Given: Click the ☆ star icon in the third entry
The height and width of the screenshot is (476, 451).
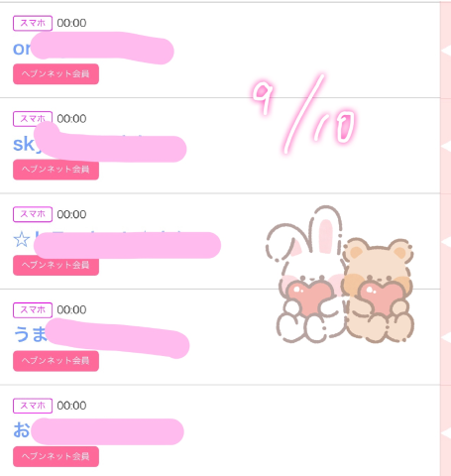Looking at the screenshot, I should pos(22,239).
